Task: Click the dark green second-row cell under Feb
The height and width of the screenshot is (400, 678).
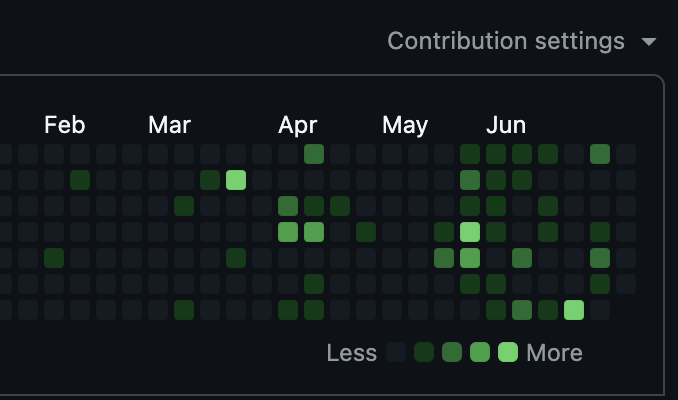Action: [80, 180]
